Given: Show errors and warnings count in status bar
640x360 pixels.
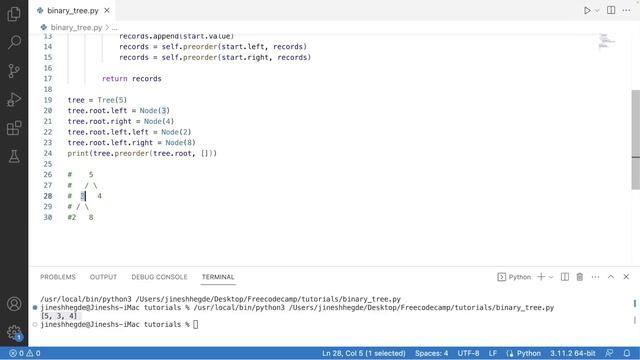Looking at the screenshot, I should [x=25, y=353].
